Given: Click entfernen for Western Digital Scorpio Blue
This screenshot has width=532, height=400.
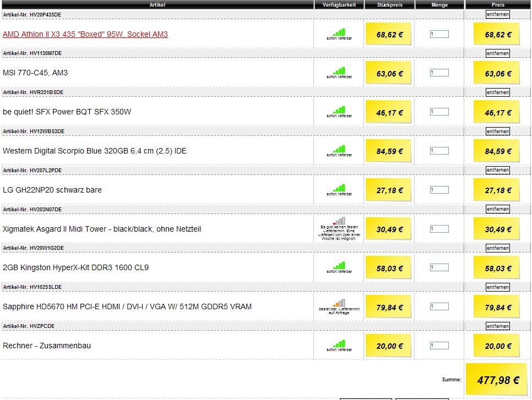Looking at the screenshot, I should tap(498, 131).
